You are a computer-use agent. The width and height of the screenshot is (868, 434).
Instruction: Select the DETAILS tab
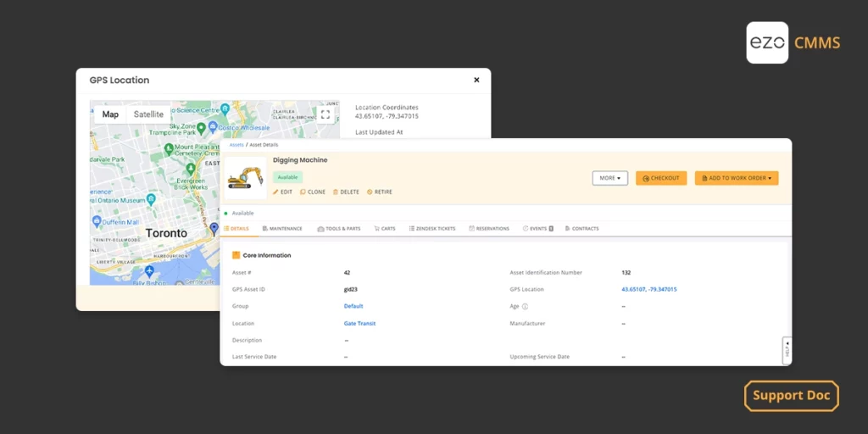237,229
